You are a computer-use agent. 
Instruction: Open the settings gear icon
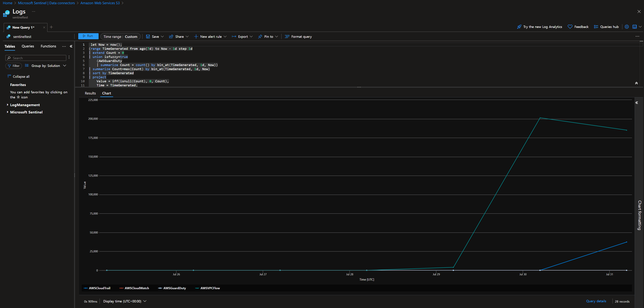(627, 27)
